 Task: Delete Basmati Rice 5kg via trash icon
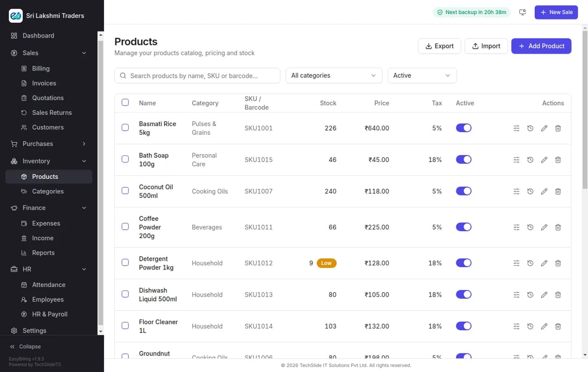point(558,128)
